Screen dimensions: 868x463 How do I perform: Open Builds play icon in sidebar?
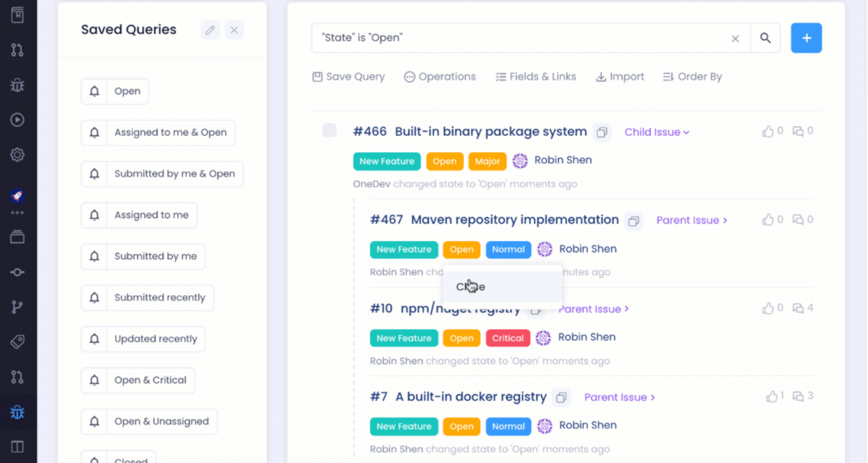(17, 120)
